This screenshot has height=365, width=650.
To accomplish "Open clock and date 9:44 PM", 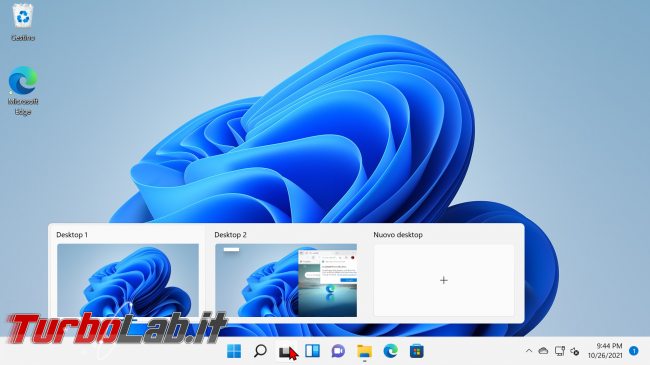I will (x=605, y=351).
